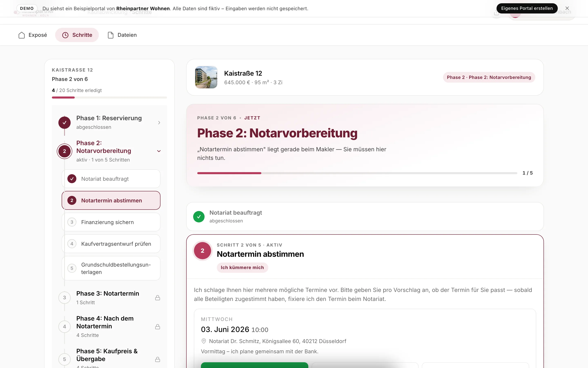Click the Dateien file icon
This screenshot has width=588, height=368.
click(x=110, y=35)
